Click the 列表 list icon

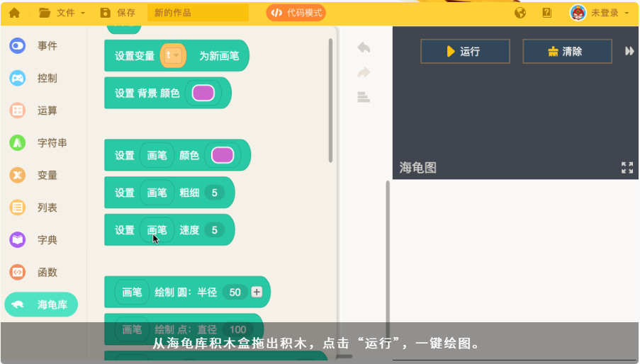point(18,207)
